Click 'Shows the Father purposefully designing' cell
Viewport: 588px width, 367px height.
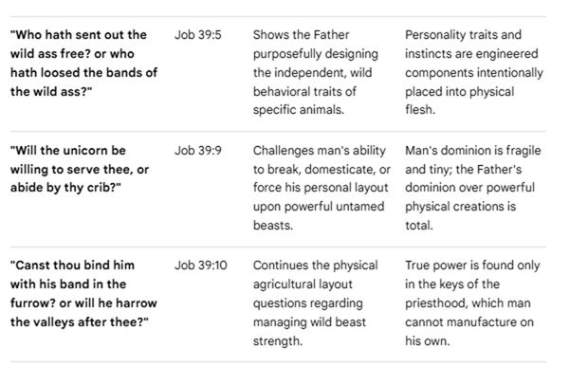(x=316, y=72)
